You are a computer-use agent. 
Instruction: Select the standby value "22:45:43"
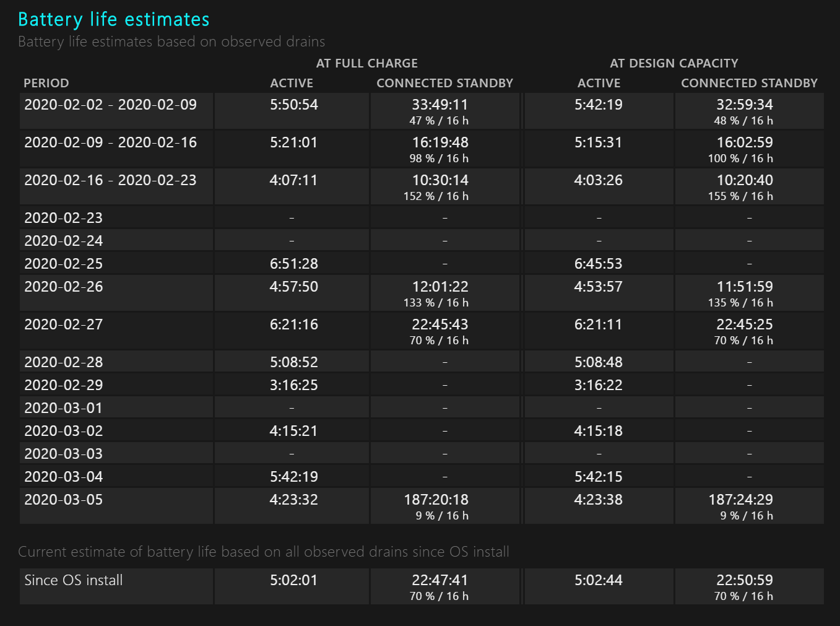[x=440, y=324]
